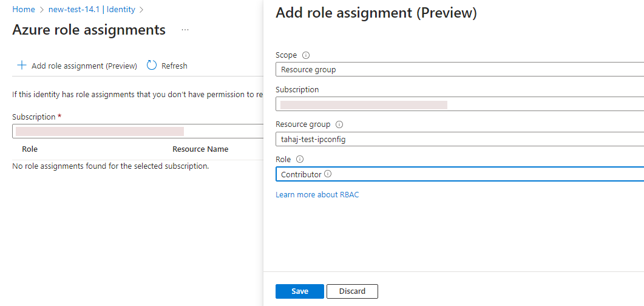Screen dimensions: 644x306
Task: Click the info icon inside Contributor field
Action: pos(328,174)
